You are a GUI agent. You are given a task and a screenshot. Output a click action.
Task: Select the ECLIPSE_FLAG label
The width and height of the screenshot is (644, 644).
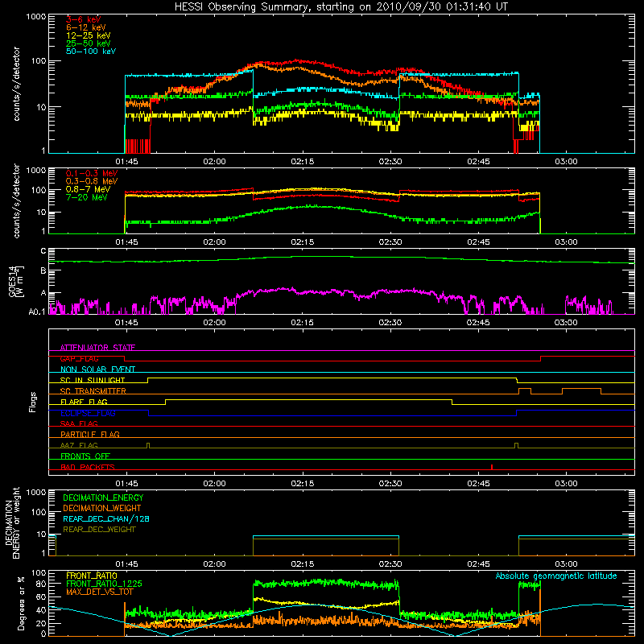[88, 413]
